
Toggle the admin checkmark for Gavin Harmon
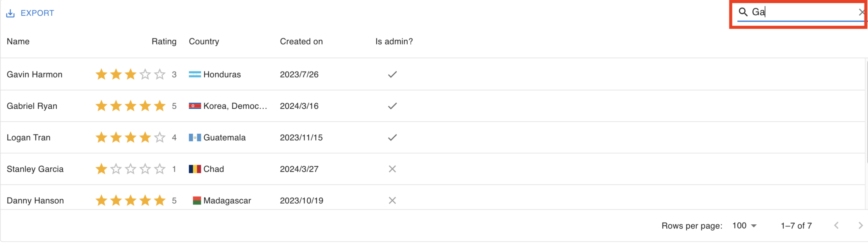tap(392, 74)
